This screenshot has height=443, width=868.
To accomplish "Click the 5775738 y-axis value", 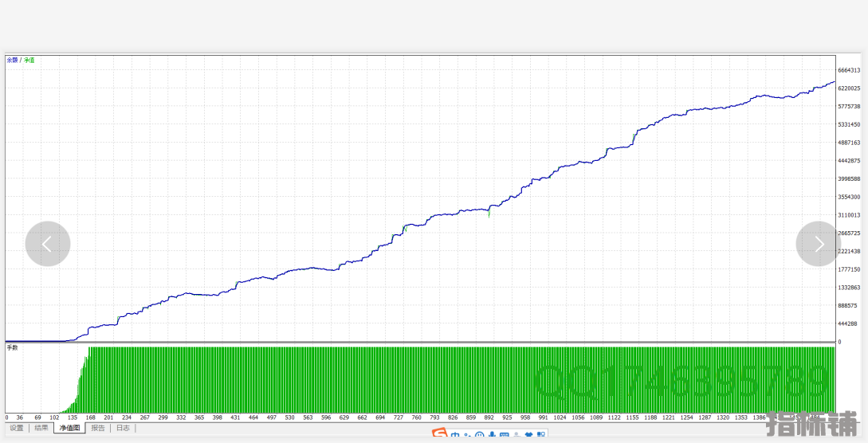I will coord(849,106).
